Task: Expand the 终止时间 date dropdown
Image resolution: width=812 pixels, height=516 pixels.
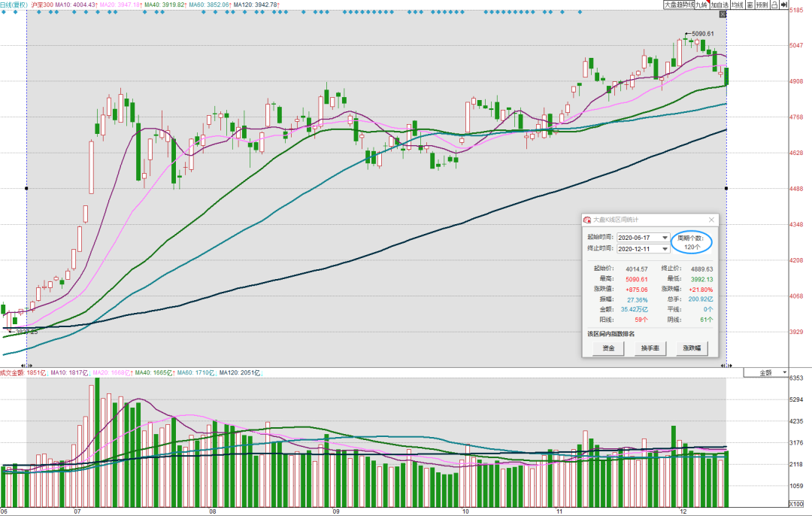Action: (665, 249)
